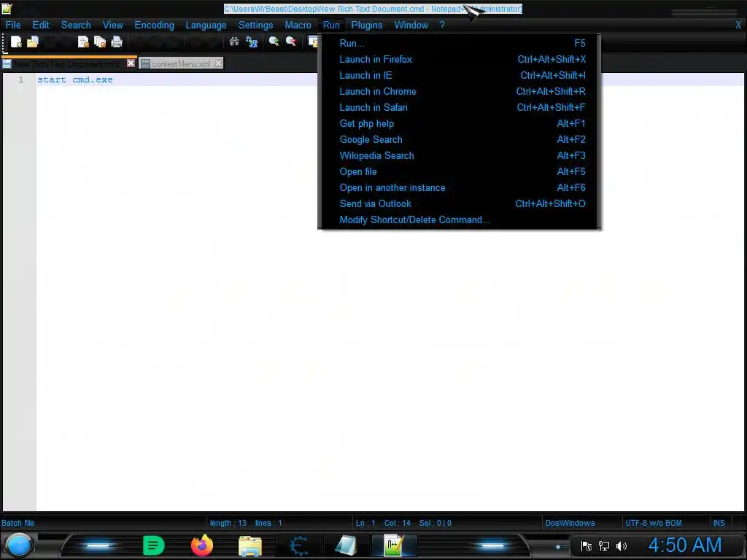Open the File menu
Viewport: 747px width, 560px height.
(x=13, y=26)
